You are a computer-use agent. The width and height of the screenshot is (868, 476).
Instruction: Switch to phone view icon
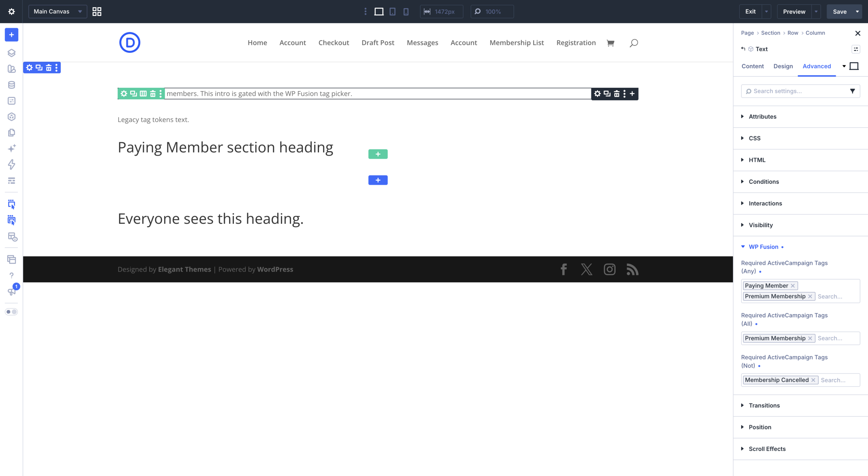pos(406,12)
